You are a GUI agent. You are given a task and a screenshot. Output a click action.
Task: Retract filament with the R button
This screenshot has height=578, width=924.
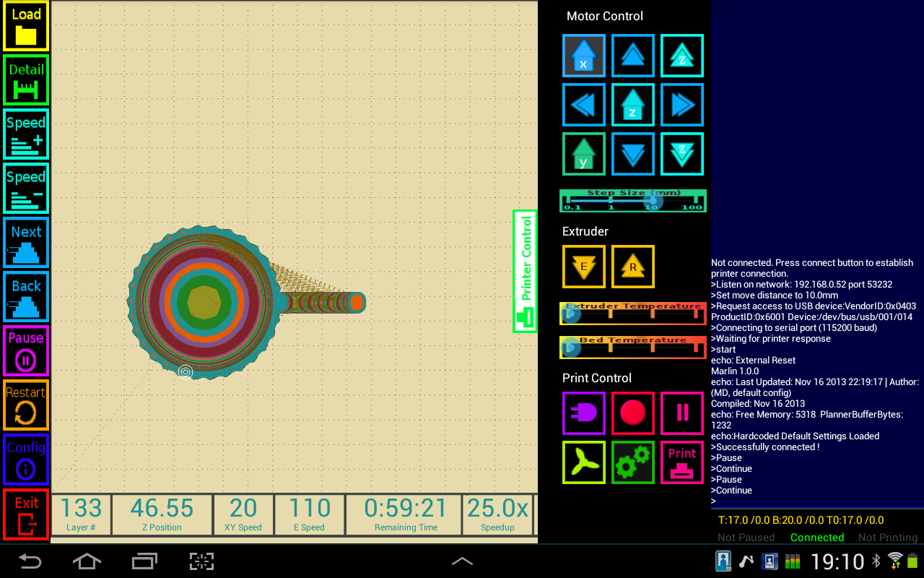coord(632,266)
